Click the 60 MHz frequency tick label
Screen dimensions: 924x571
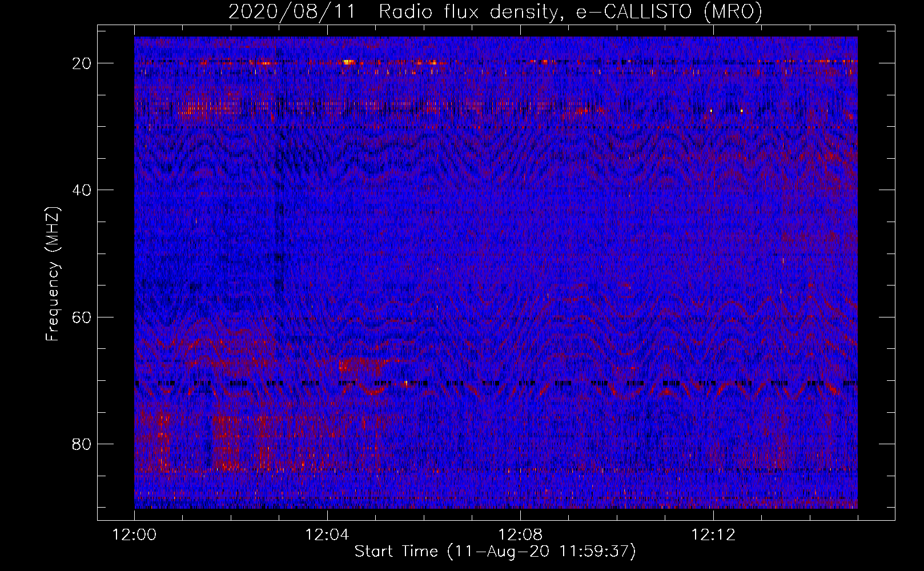coord(82,317)
